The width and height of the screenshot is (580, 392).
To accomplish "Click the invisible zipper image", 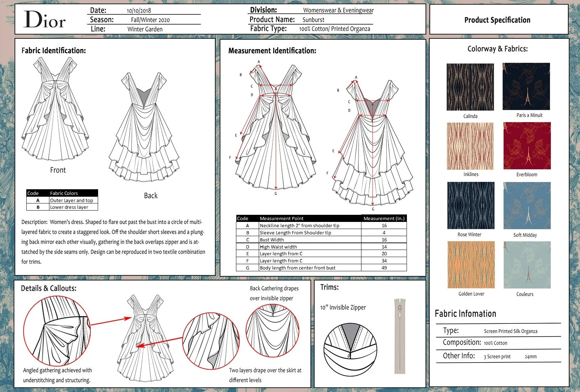I will tap(400, 336).
